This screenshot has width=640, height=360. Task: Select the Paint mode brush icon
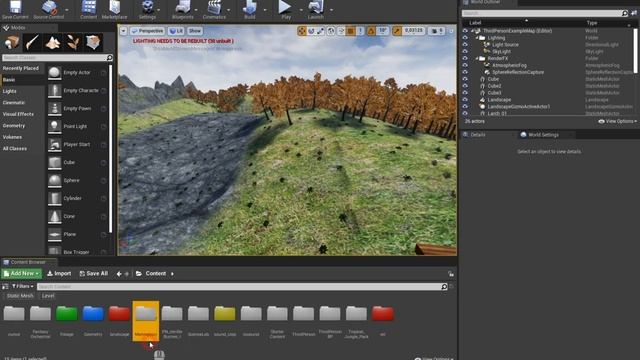[x=32, y=42]
